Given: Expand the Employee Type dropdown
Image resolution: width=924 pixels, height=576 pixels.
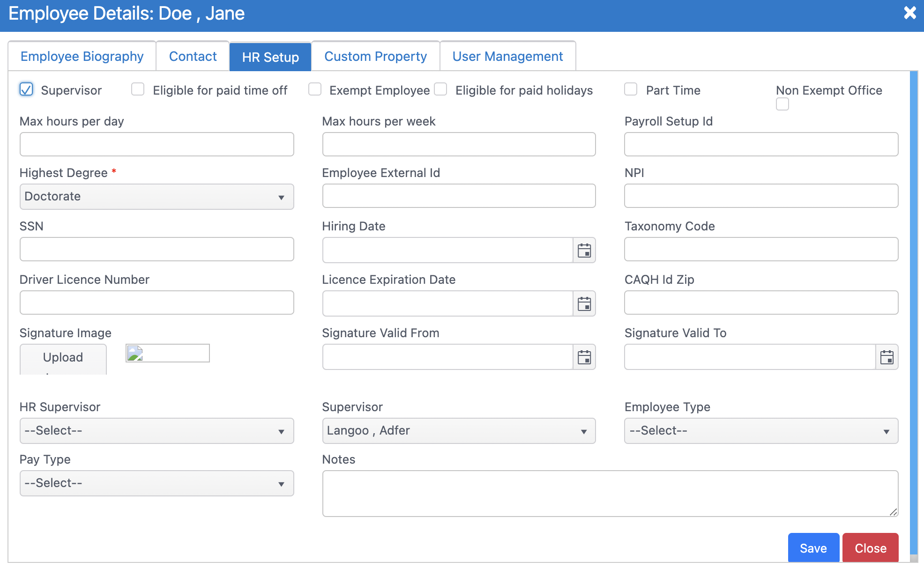Looking at the screenshot, I should (761, 431).
